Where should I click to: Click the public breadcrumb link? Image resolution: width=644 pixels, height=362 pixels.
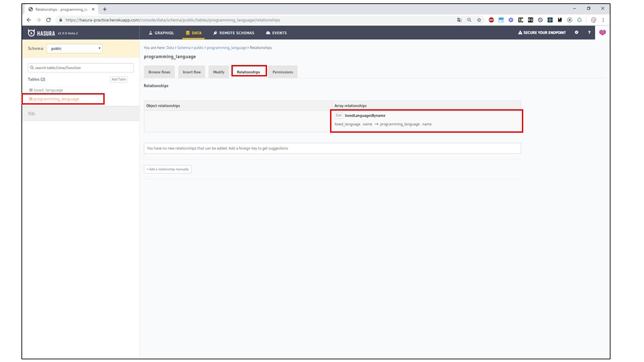(x=199, y=48)
